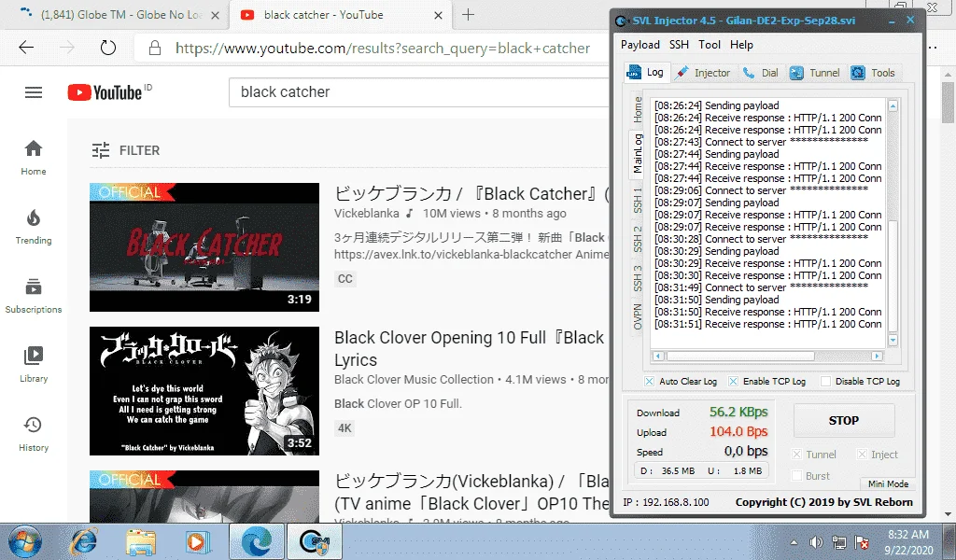Click the browser back arrow
The image size is (956, 560).
point(26,48)
